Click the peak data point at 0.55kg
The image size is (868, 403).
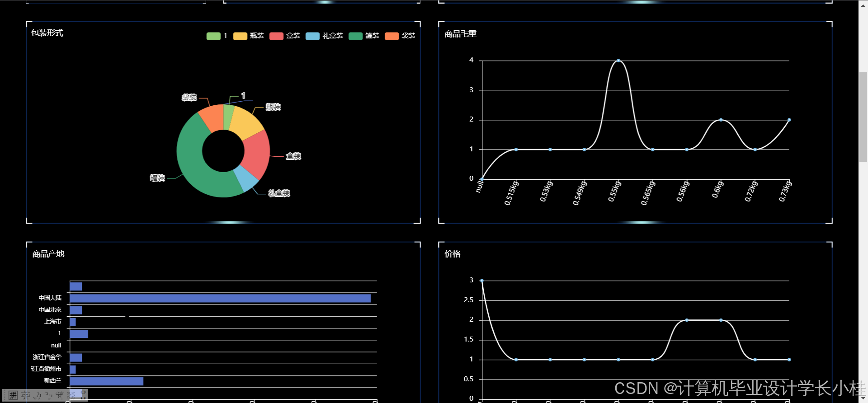pos(618,61)
